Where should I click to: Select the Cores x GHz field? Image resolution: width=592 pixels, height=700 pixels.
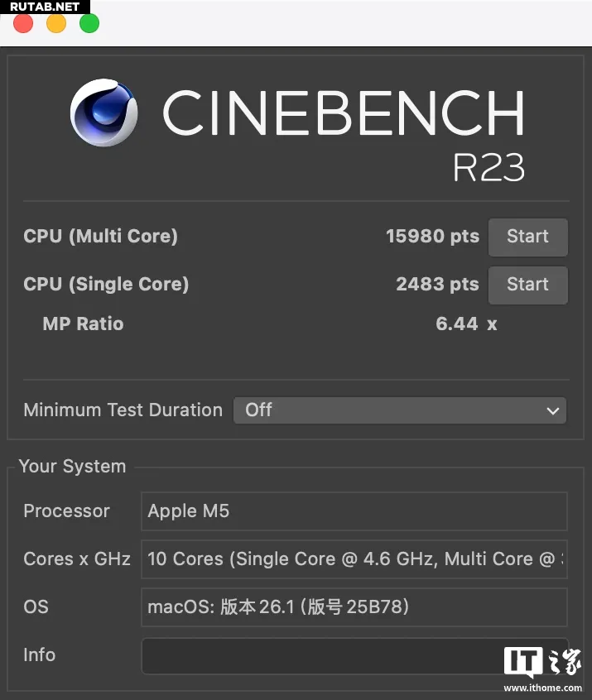(354, 559)
